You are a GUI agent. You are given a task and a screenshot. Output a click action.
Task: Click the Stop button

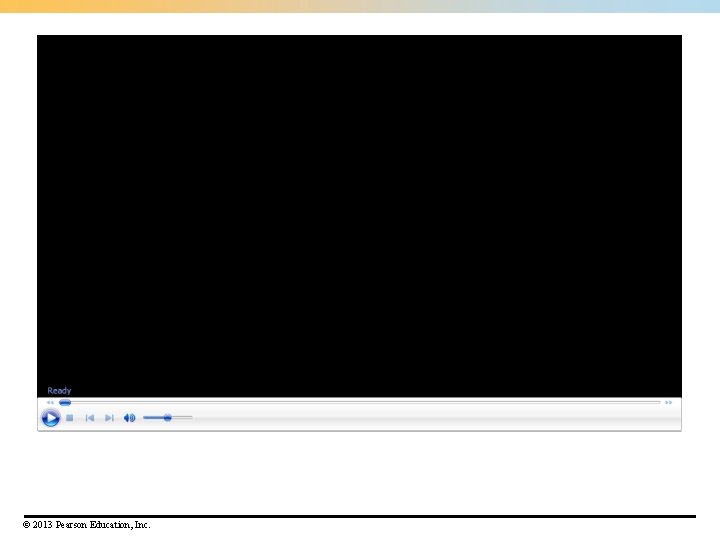click(70, 418)
